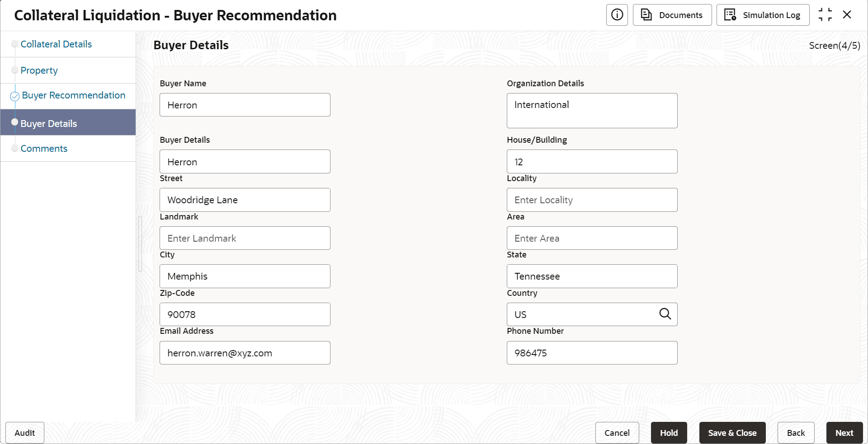Put the application on Hold

tap(669, 433)
